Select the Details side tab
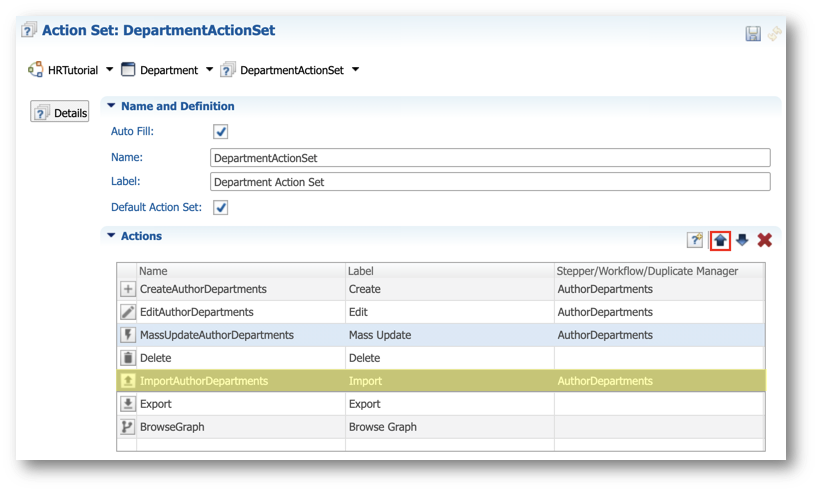The height and width of the screenshot is (491, 817). pos(59,112)
